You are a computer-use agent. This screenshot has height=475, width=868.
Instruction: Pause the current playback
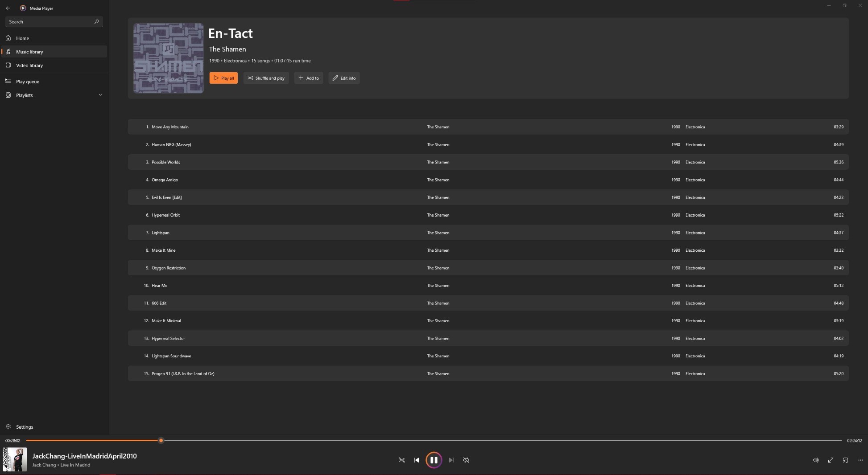tap(434, 460)
